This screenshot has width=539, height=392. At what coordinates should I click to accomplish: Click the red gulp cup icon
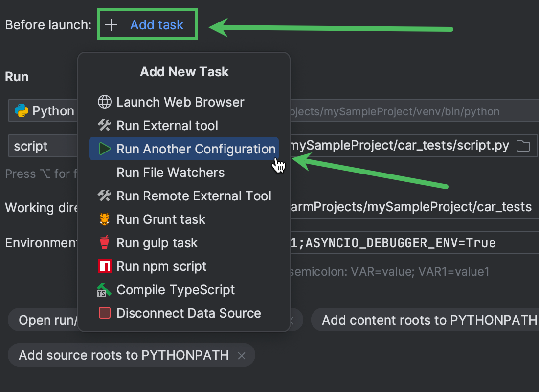click(105, 243)
